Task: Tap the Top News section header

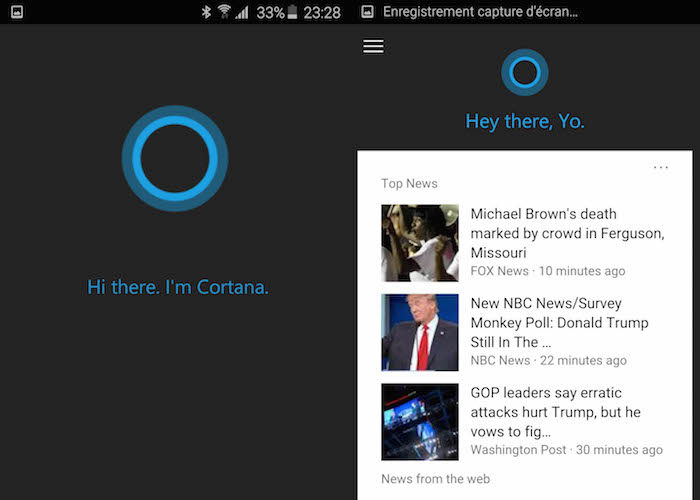Action: coord(409,184)
